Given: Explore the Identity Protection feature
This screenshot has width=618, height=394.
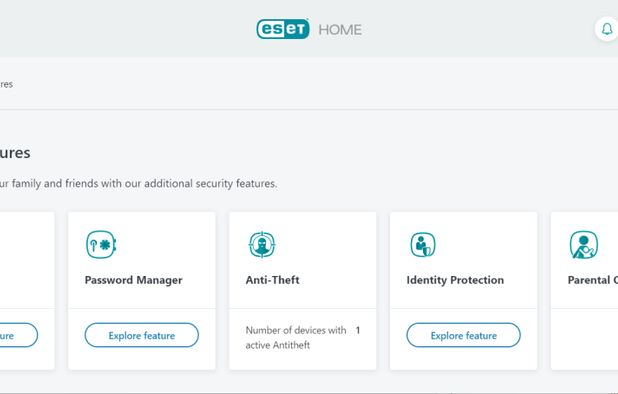Looking at the screenshot, I should tap(464, 335).
